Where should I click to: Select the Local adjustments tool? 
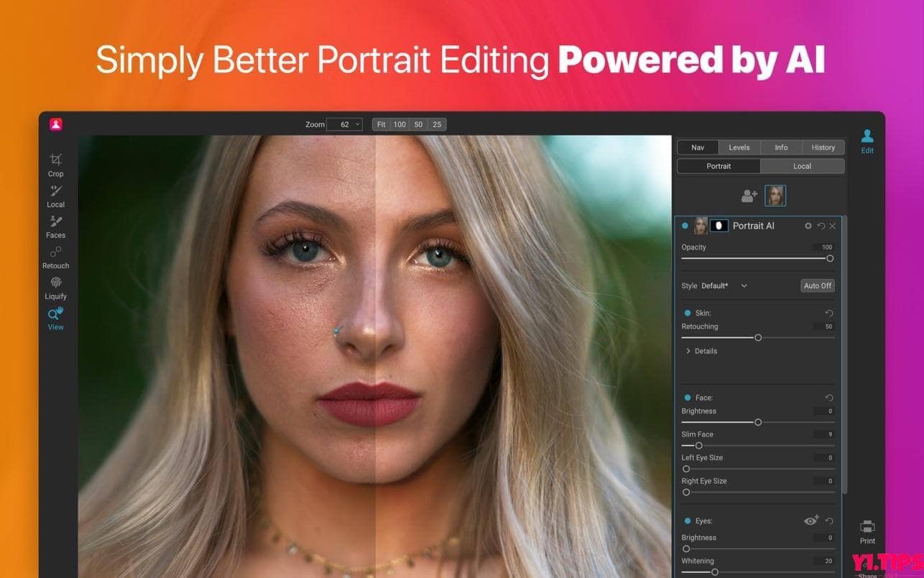55,195
